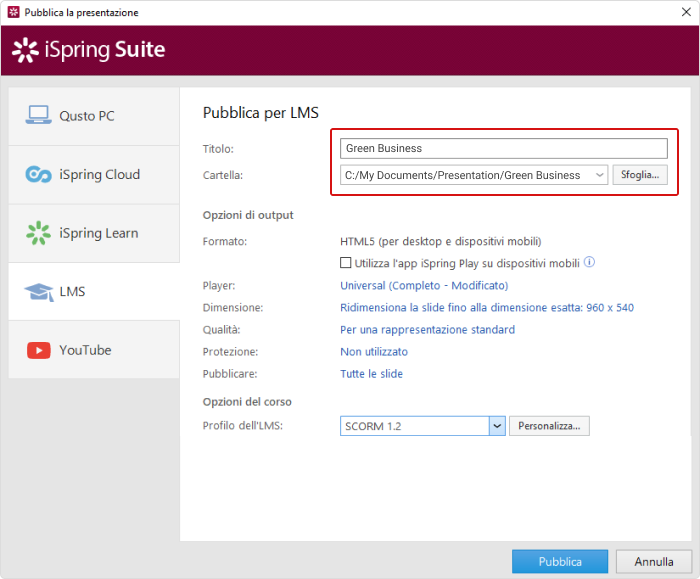Viewport: 700px width, 579px height.
Task: Click the blue Pubblica button
Action: click(560, 561)
